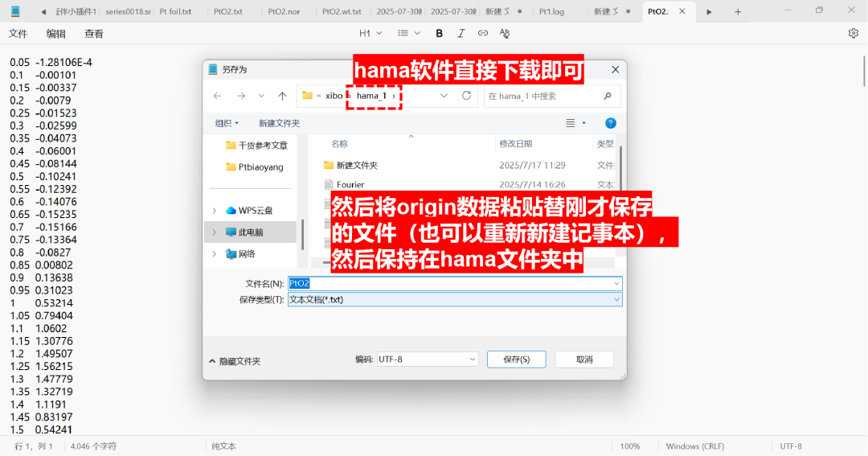This screenshot has height=456, width=868.
Task: Select 干货参考文章 folder in sidebar
Action: (257, 146)
